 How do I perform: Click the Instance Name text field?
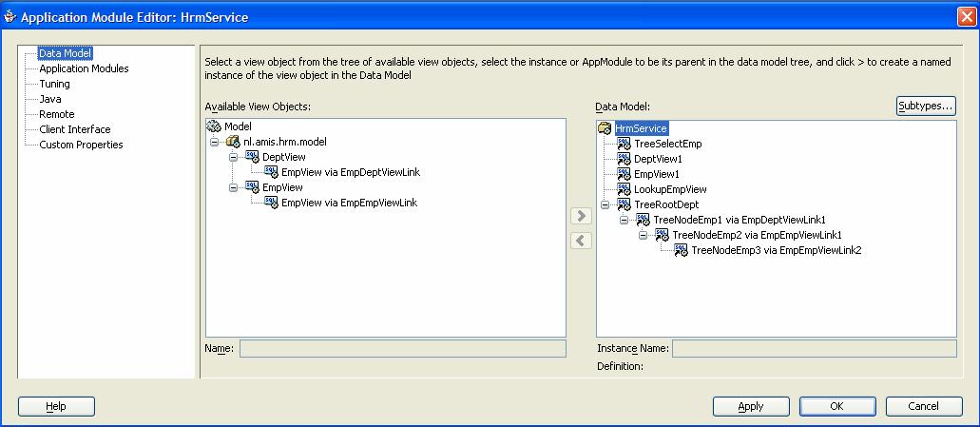(814, 349)
